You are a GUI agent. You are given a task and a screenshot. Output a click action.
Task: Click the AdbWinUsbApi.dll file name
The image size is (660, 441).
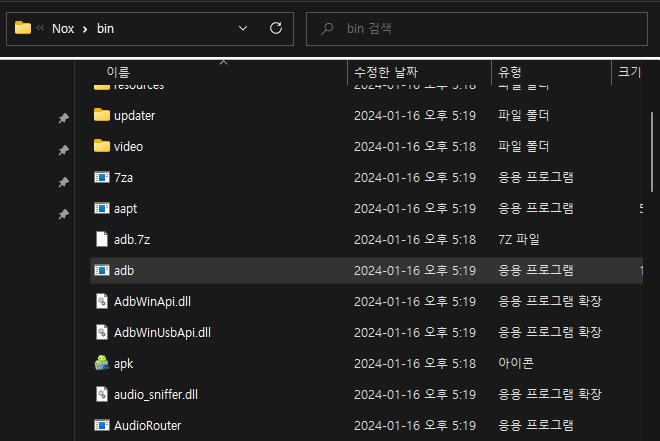(x=162, y=332)
